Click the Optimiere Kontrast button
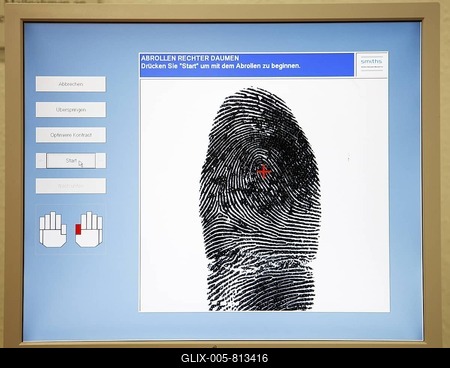This screenshot has height=368, width=450. (x=71, y=135)
